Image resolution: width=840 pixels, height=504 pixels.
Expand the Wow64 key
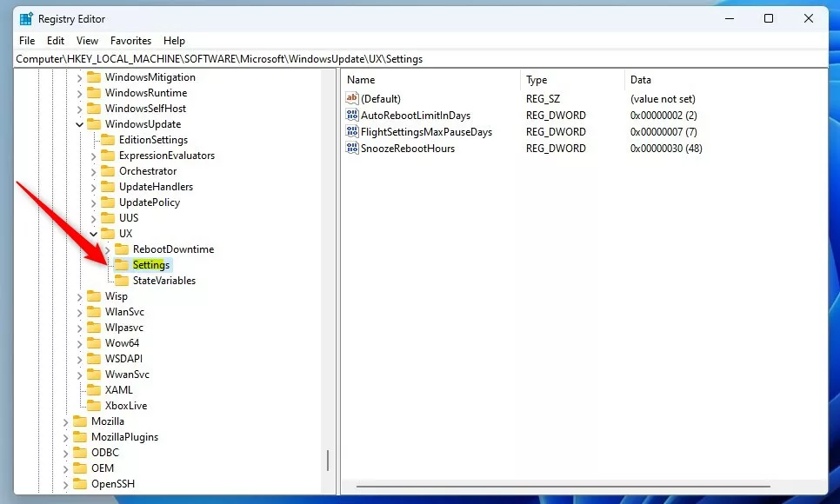coord(79,343)
